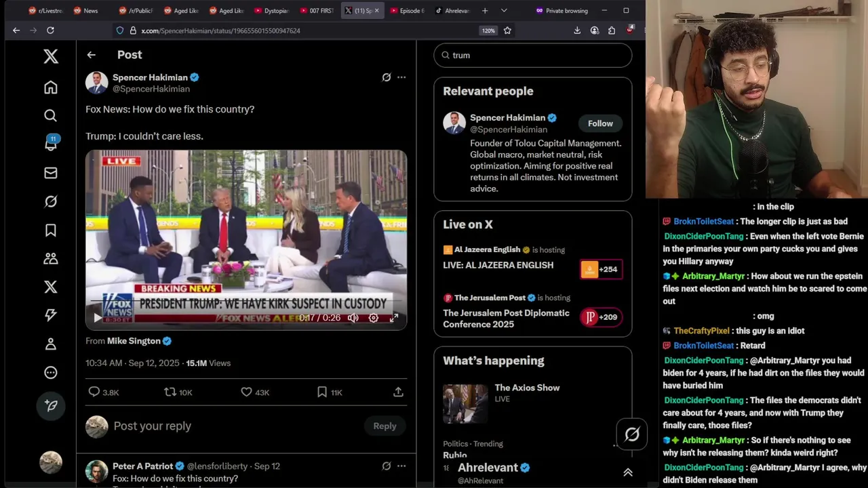Click URL in the address bar
The height and width of the screenshot is (488, 868).
pos(220,30)
